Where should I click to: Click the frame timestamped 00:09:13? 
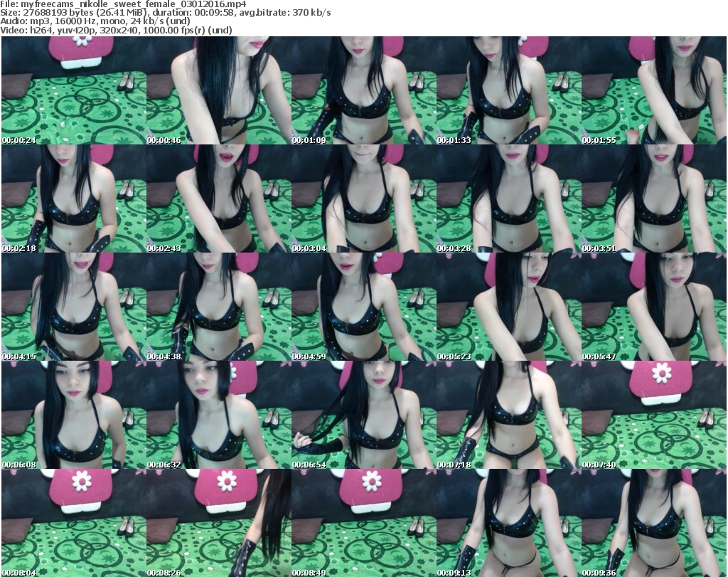click(509, 523)
